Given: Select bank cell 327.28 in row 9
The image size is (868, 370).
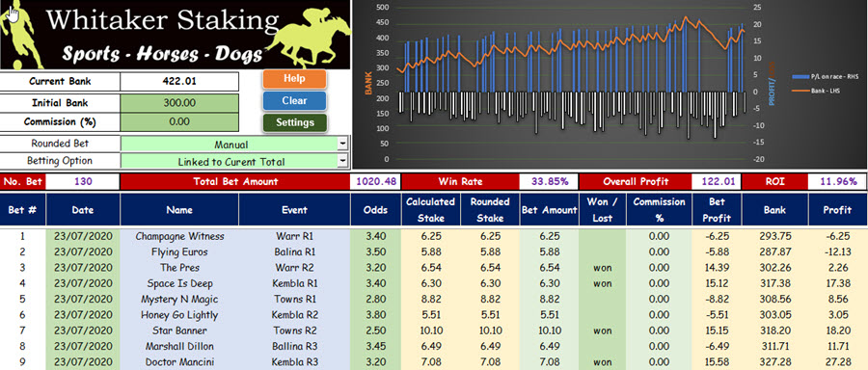Looking at the screenshot, I should pos(774,362).
